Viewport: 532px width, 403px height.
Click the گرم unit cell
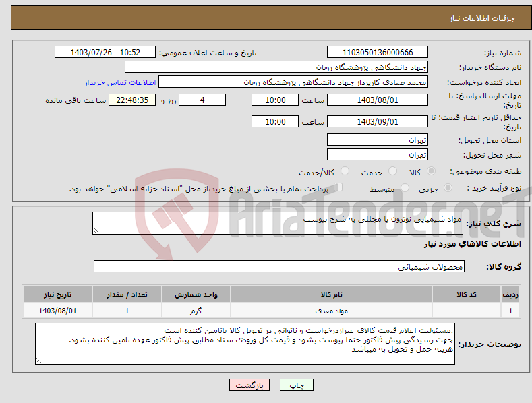pos(196,311)
